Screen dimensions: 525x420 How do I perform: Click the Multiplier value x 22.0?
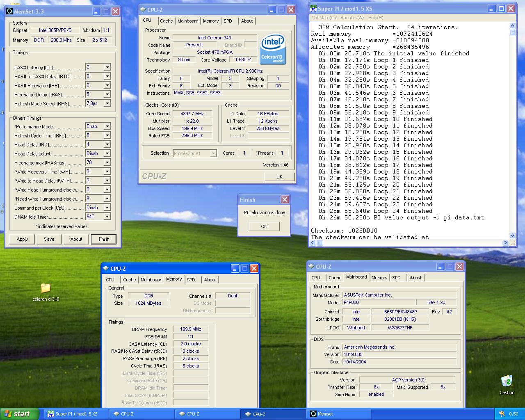(x=192, y=121)
